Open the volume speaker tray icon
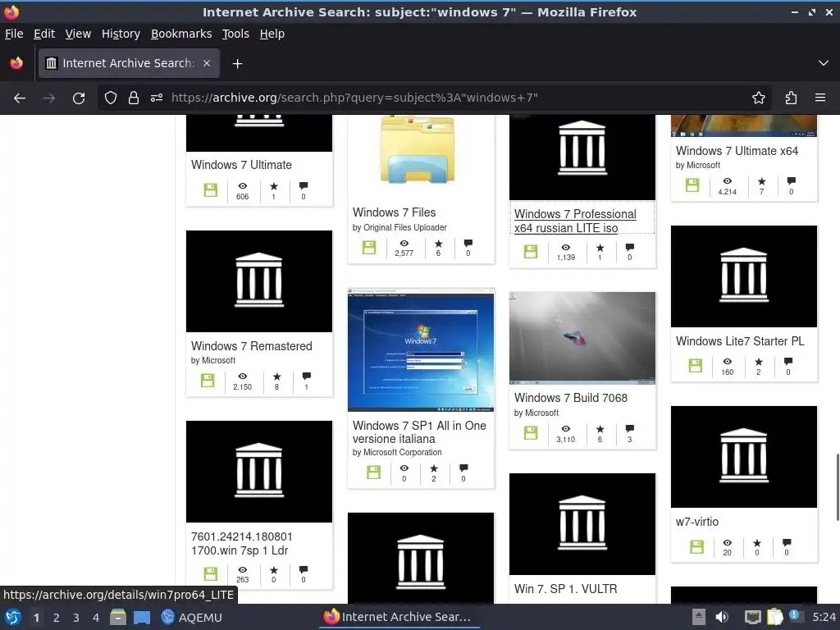Image resolution: width=840 pixels, height=630 pixels. point(722,617)
